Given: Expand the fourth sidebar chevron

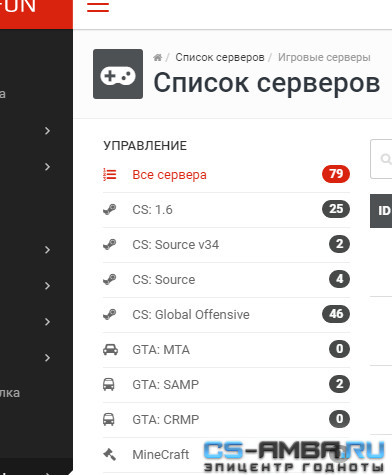Looking at the screenshot, I should (x=47, y=286).
